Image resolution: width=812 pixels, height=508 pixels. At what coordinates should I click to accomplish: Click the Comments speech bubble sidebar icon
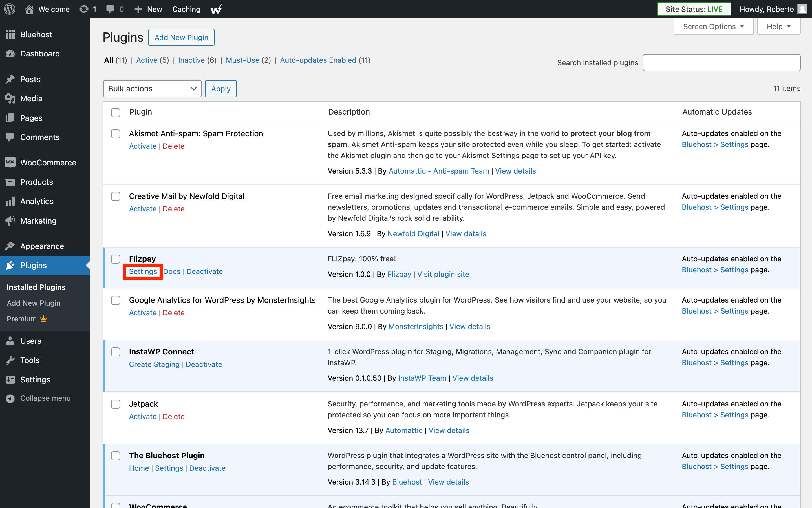click(10, 137)
